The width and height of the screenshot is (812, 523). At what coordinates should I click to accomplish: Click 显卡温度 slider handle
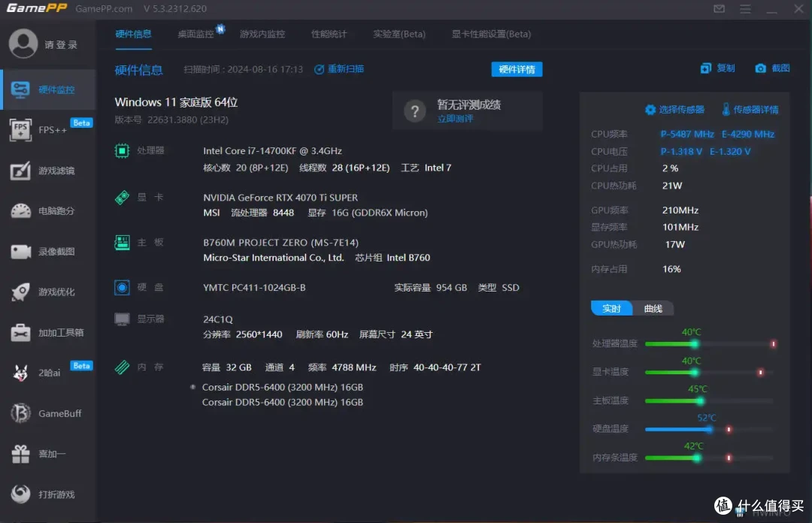[695, 373]
